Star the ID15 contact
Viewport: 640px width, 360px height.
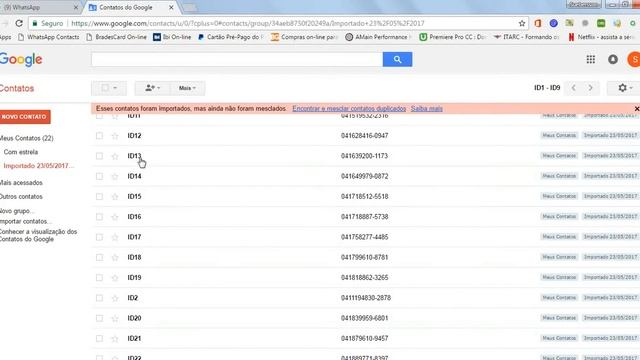point(115,197)
